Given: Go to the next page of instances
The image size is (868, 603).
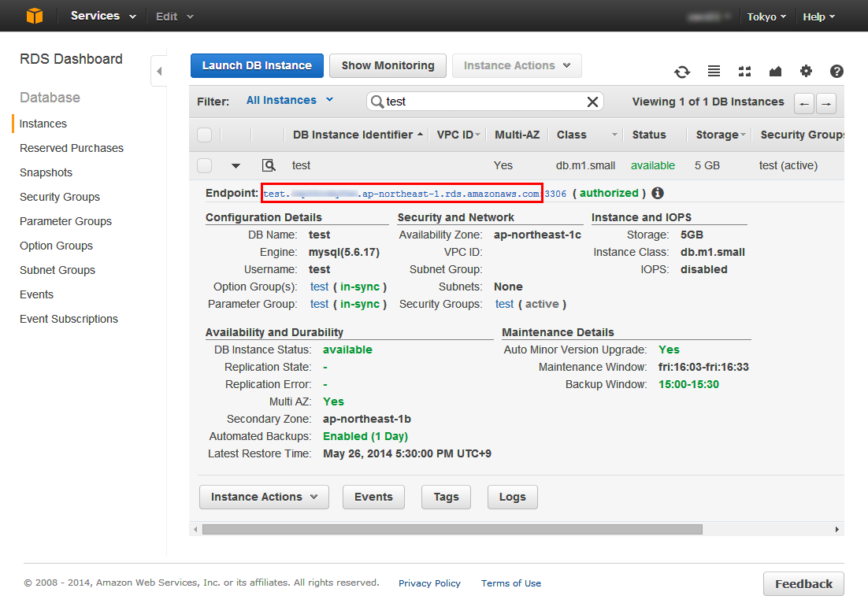Looking at the screenshot, I should point(826,103).
